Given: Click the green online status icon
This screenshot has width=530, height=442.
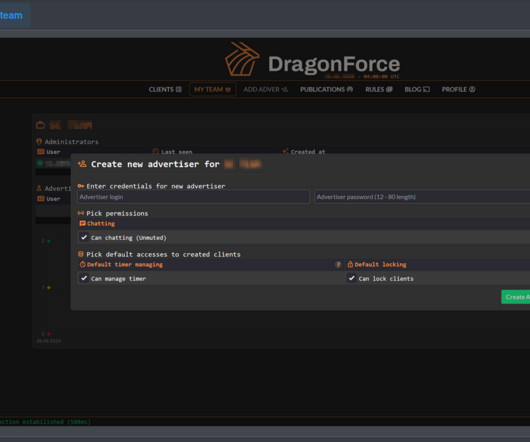Looking at the screenshot, I should pos(40,163).
